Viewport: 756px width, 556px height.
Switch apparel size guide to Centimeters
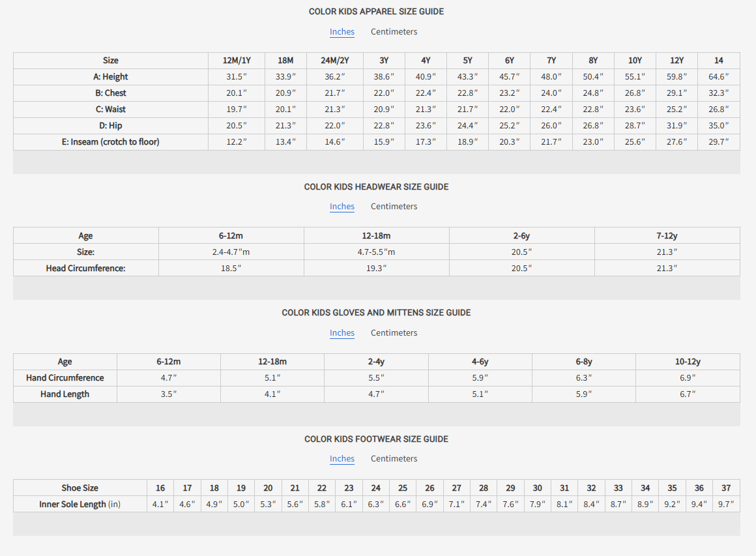(394, 32)
